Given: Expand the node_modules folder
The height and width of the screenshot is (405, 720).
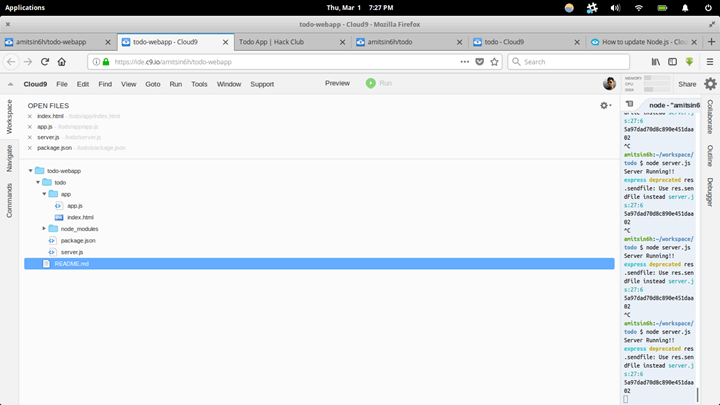Looking at the screenshot, I should coord(45,229).
